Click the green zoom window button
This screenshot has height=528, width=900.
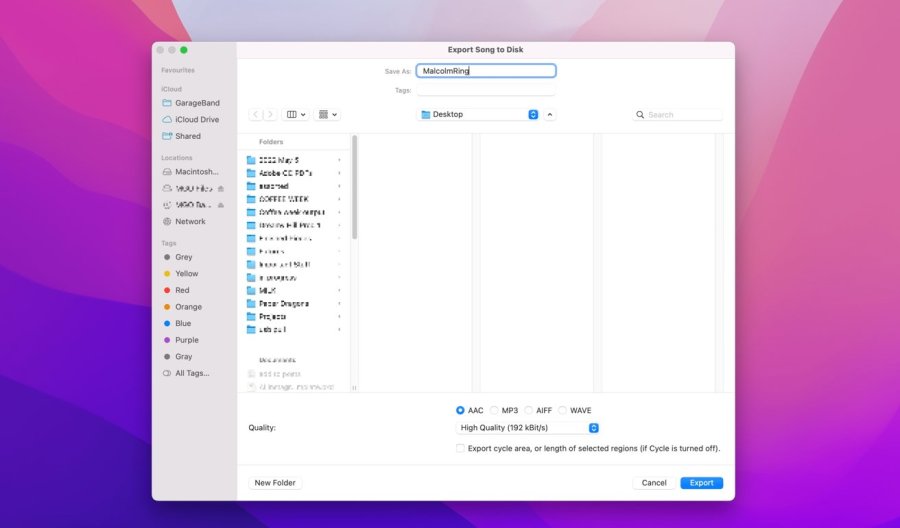pos(184,50)
